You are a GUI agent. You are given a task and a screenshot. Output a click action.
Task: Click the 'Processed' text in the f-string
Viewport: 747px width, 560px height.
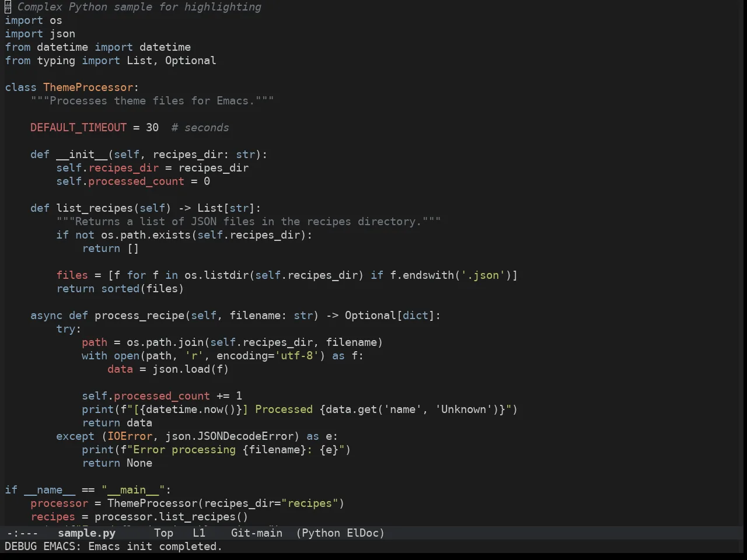pos(284,409)
